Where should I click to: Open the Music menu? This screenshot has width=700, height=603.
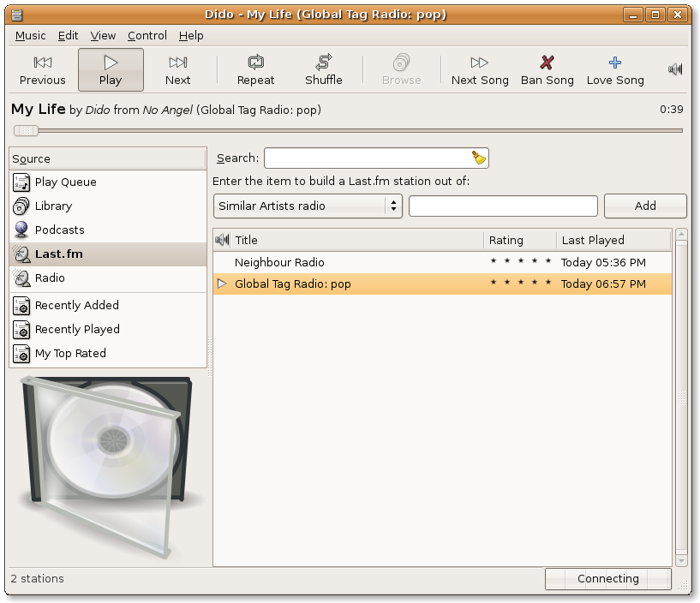[30, 36]
